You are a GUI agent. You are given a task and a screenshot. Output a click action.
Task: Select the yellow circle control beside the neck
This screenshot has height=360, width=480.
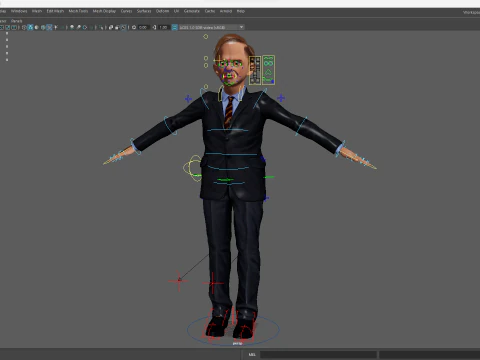(x=206, y=87)
